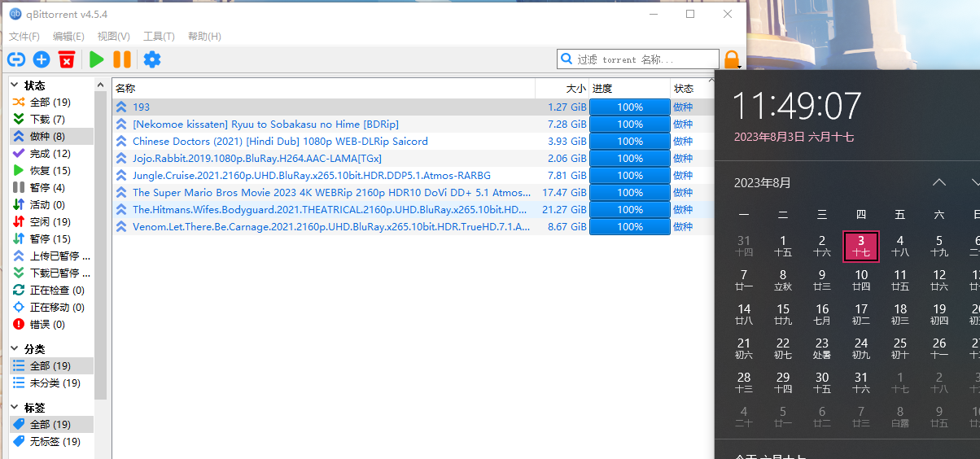Go to previous month with calendar up arrow
The height and width of the screenshot is (459, 980).
click(x=939, y=182)
